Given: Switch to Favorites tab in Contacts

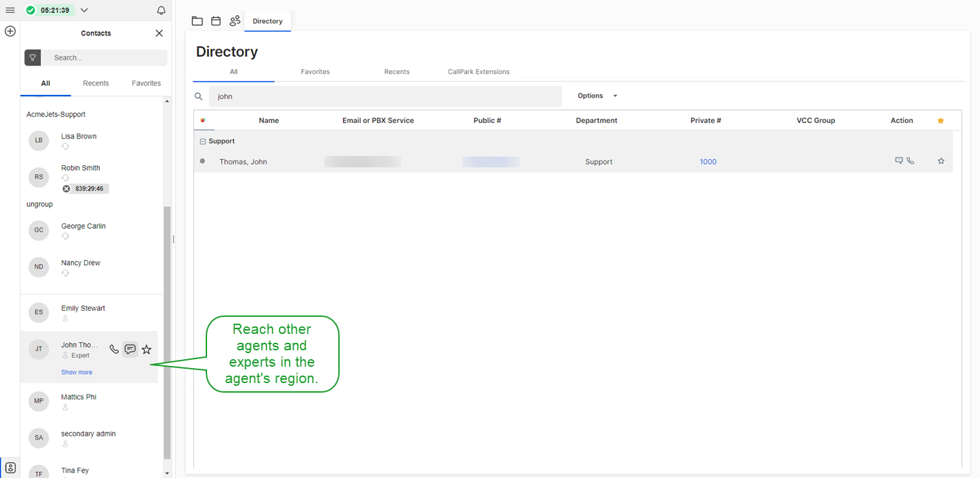Looking at the screenshot, I should (x=146, y=83).
